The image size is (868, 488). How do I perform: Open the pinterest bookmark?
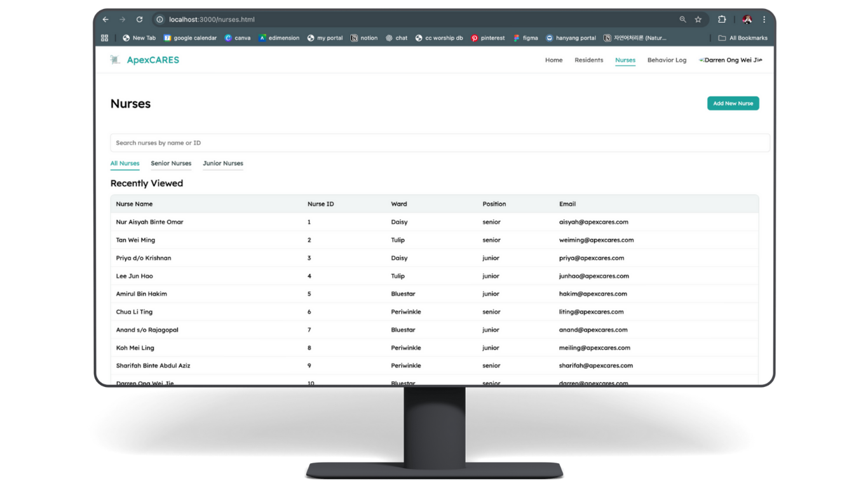[487, 38]
